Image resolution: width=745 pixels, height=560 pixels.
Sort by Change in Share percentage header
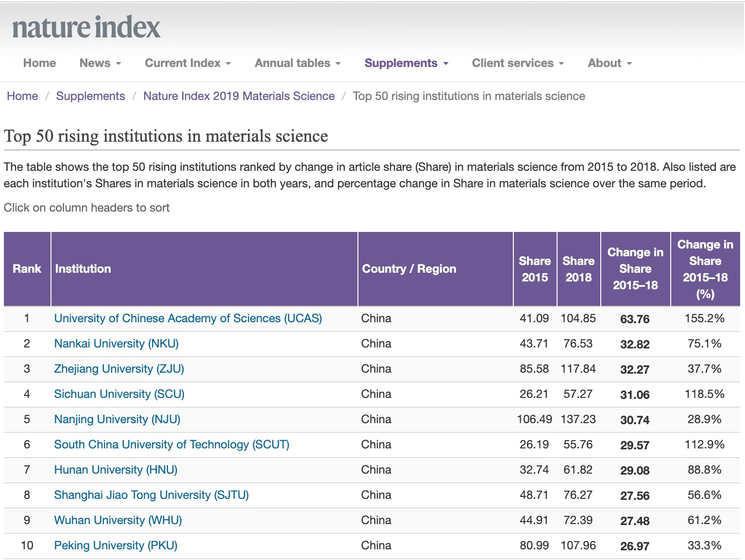[706, 269]
